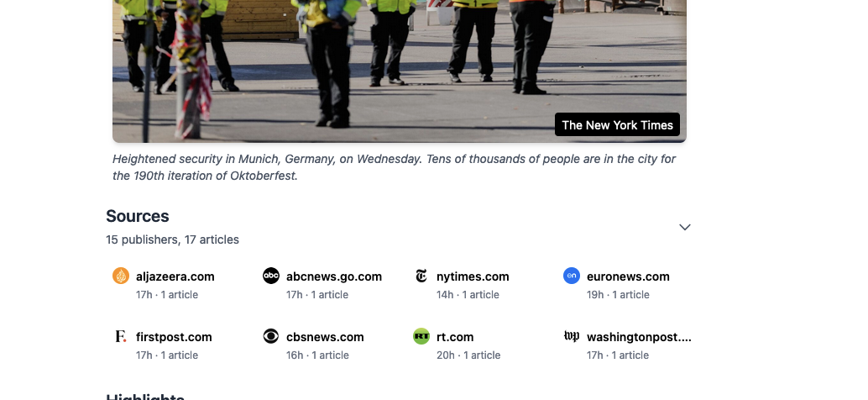Collapse the Sources section chevron

685,227
